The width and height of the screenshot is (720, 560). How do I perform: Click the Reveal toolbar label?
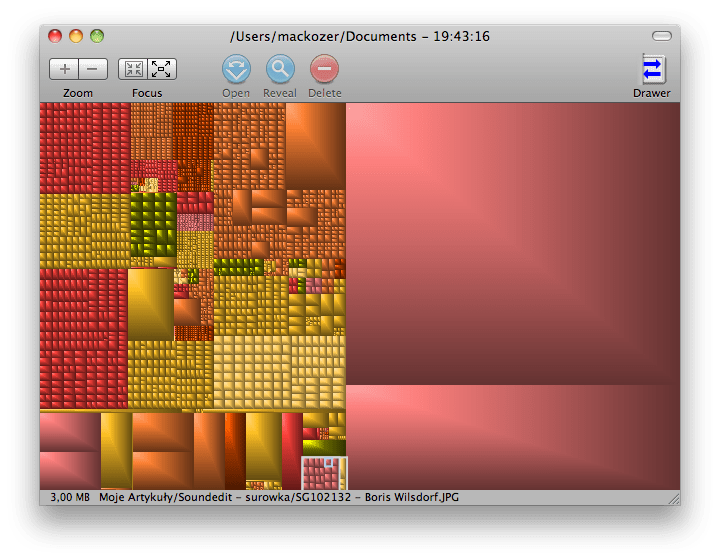pyautogui.click(x=280, y=93)
